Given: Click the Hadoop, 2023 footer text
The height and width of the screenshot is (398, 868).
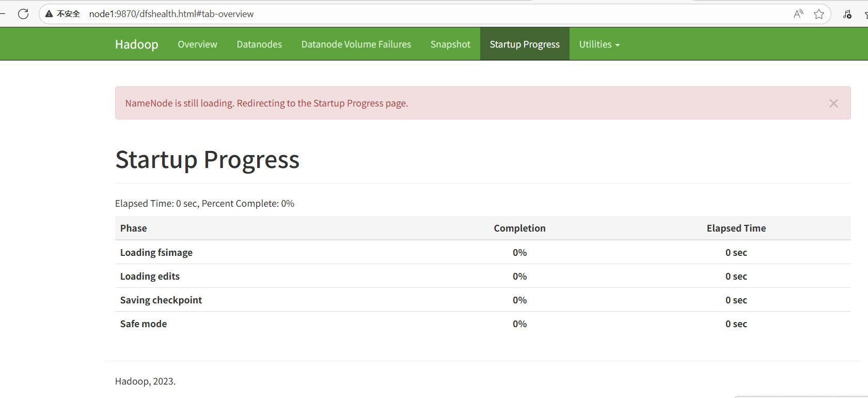Looking at the screenshot, I should click(x=145, y=381).
